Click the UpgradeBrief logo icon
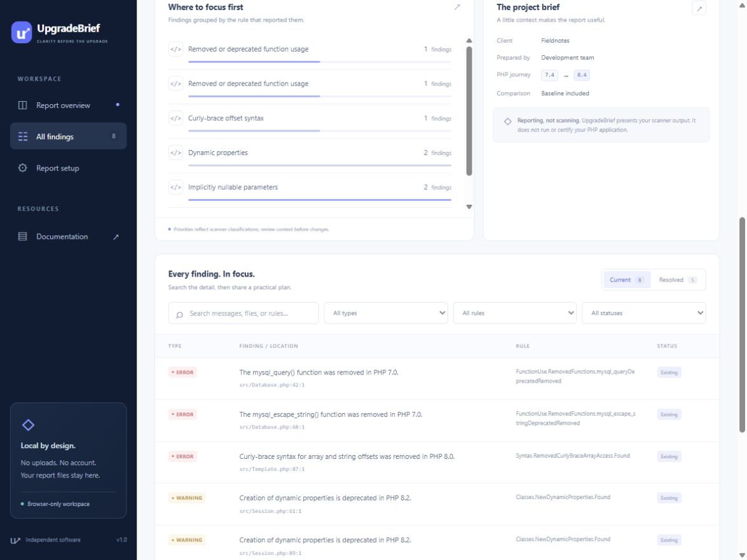 [22, 32]
